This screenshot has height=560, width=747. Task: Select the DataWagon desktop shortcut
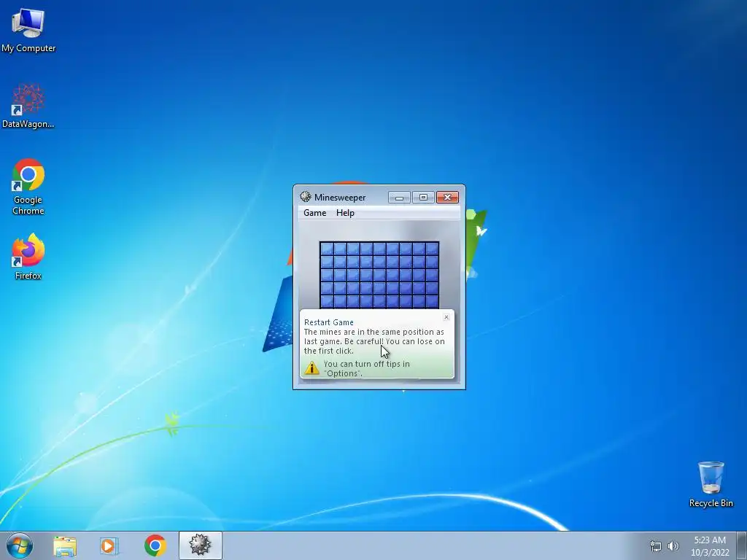[28, 106]
